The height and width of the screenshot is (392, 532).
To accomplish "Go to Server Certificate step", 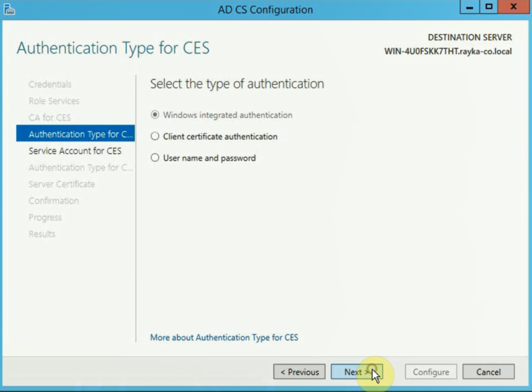I will point(62,184).
